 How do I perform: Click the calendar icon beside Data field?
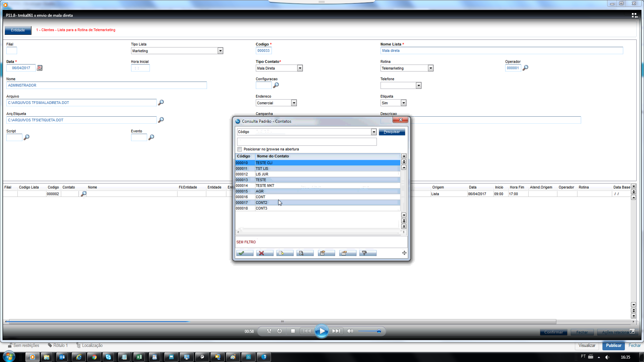tap(40, 68)
